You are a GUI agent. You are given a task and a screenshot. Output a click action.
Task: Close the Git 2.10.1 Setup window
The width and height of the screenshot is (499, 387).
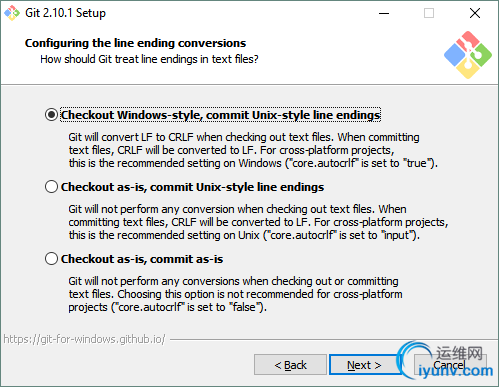click(x=475, y=13)
